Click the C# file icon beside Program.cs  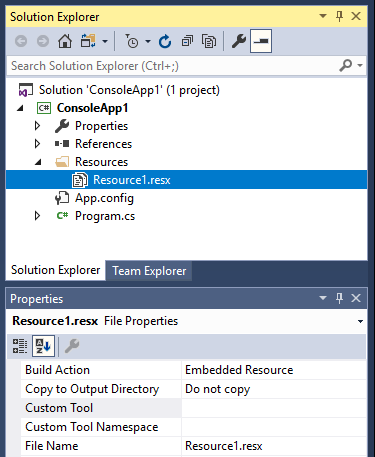point(62,216)
